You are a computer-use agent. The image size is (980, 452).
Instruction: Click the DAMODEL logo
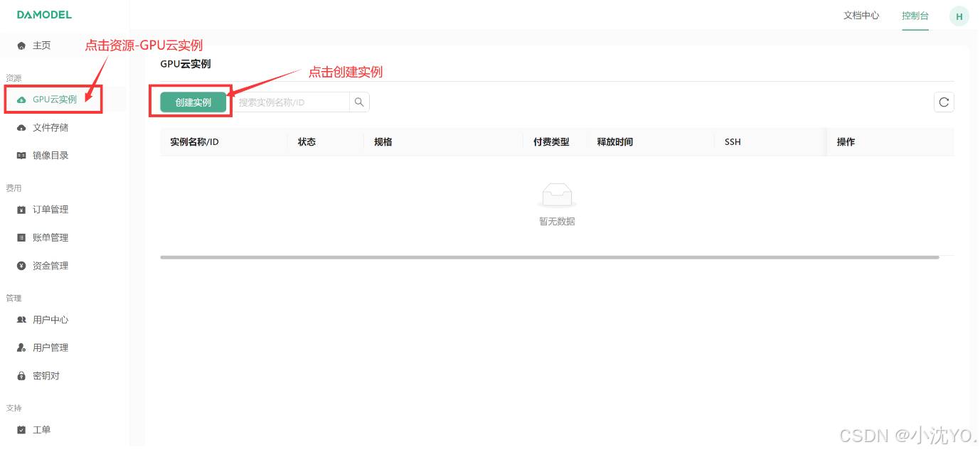(44, 14)
